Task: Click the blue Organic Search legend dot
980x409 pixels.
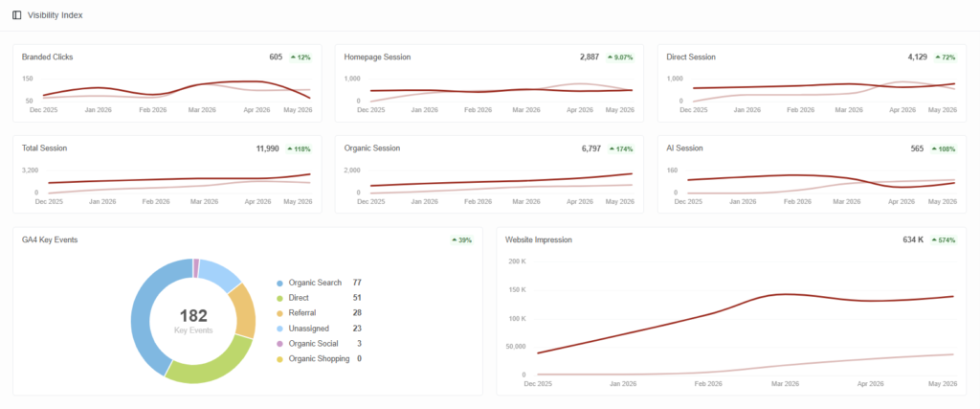Action: pyautogui.click(x=278, y=284)
